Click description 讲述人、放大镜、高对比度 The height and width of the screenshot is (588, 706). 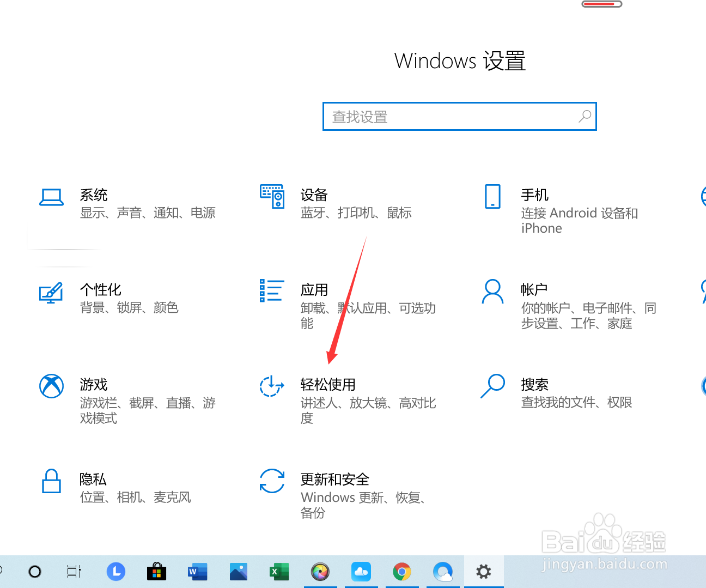[368, 410]
